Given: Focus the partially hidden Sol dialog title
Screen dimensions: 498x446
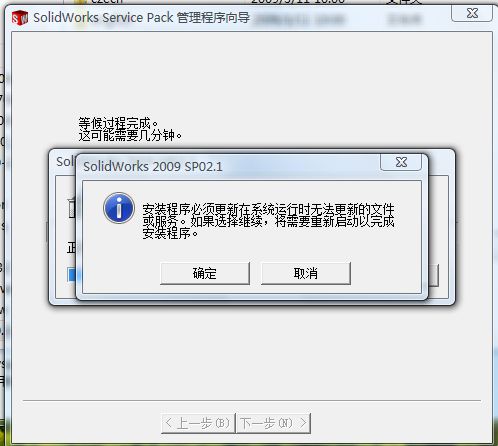Looking at the screenshot, I should [x=65, y=162].
